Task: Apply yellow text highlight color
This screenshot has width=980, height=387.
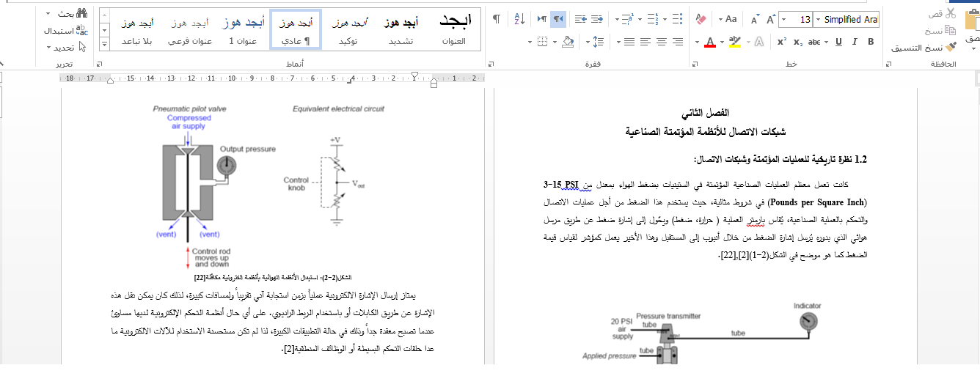Action: 735,42
